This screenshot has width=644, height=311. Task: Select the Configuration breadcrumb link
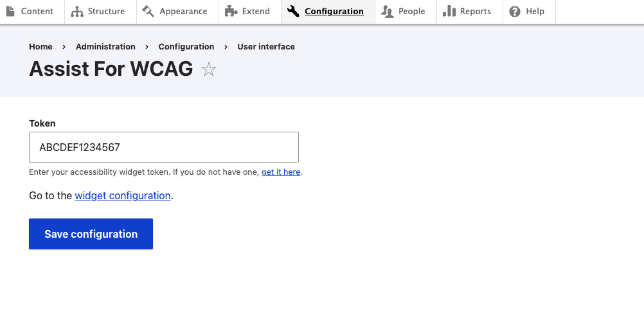pos(186,47)
